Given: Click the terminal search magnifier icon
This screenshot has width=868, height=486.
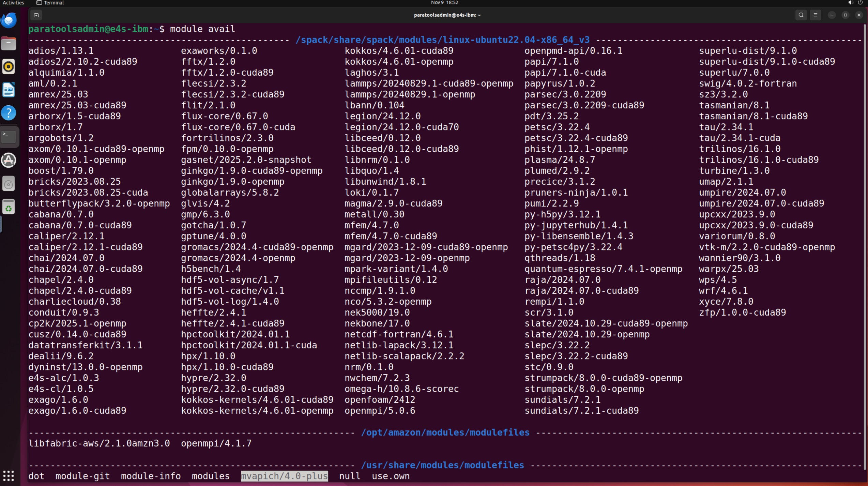Looking at the screenshot, I should pyautogui.click(x=801, y=15).
